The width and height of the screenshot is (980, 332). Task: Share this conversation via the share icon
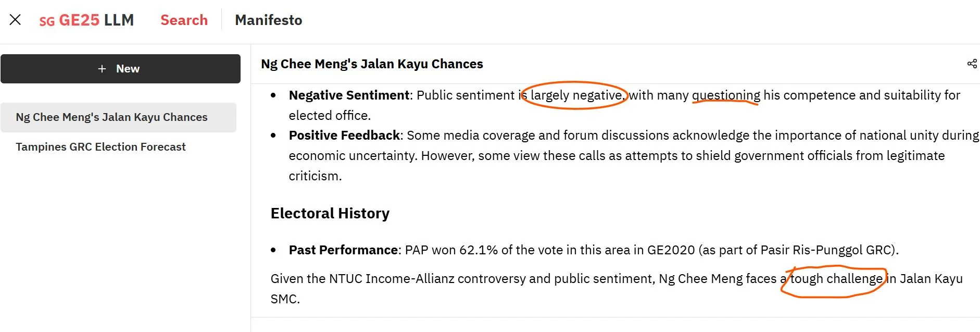[x=972, y=64]
